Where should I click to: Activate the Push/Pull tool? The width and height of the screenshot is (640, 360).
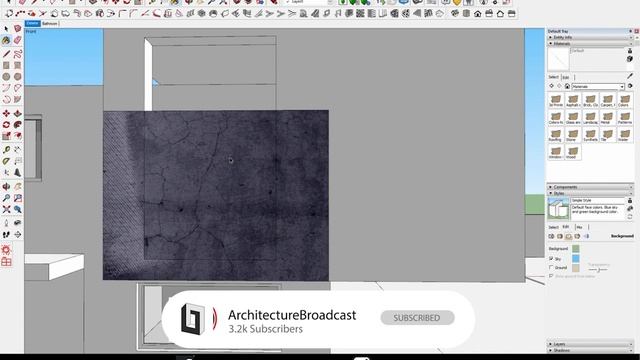pyautogui.click(x=18, y=113)
